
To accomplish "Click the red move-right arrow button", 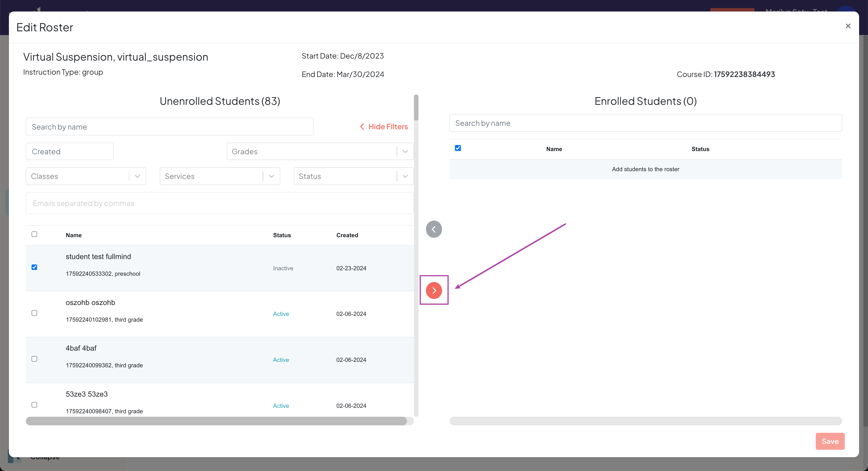I will coord(434,290).
